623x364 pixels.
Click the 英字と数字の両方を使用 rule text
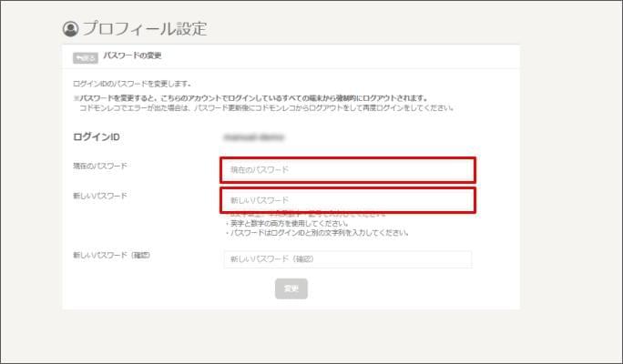[287, 224]
